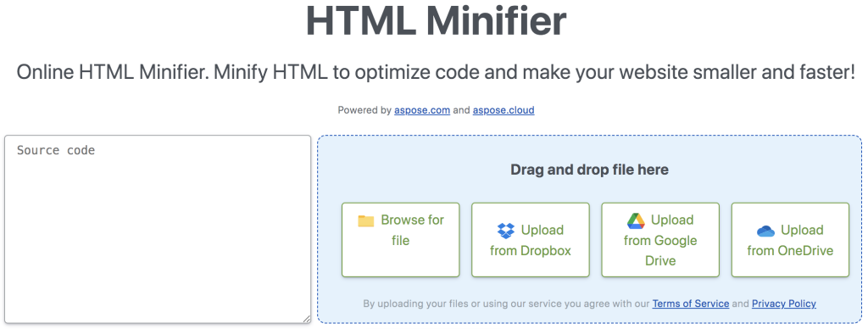Open the aspose.cloud link
This screenshot has width=868, height=329.
504,110
